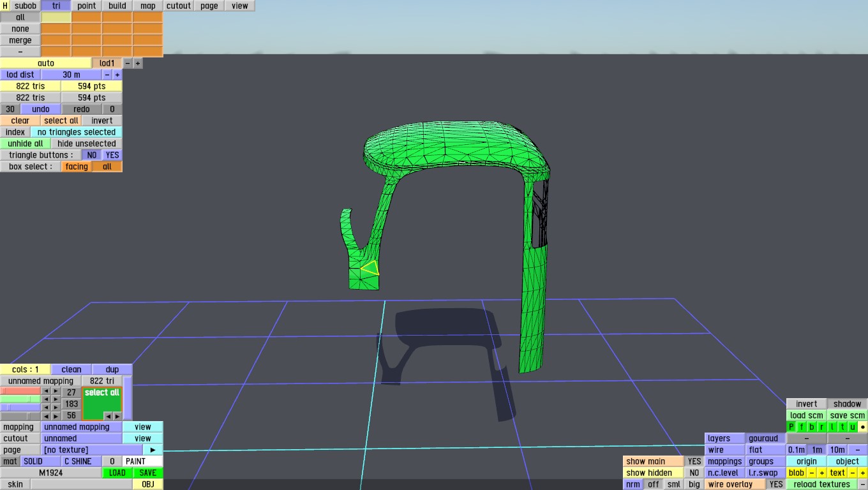Set box select mode to facing
The height and width of the screenshot is (490, 868).
77,167
